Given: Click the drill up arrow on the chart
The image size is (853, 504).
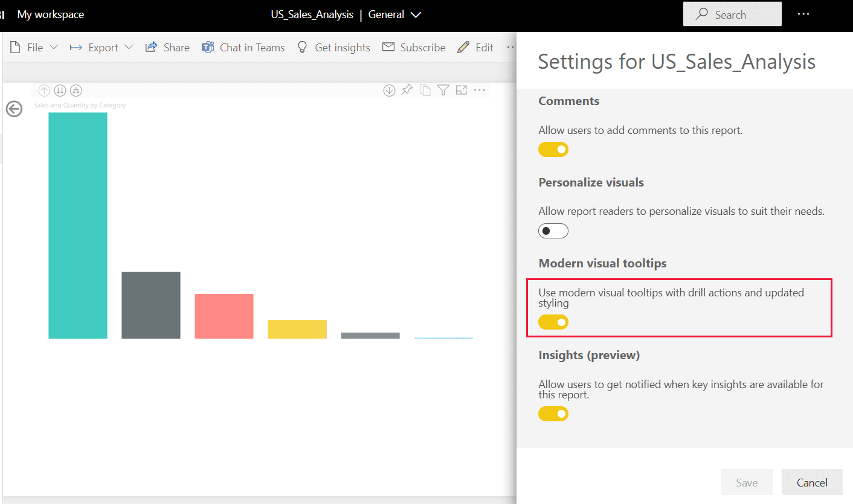Looking at the screenshot, I should pos(44,89).
